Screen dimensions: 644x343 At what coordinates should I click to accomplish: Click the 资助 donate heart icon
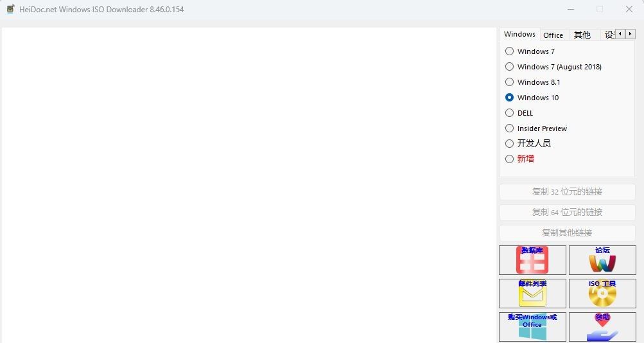coord(602,327)
